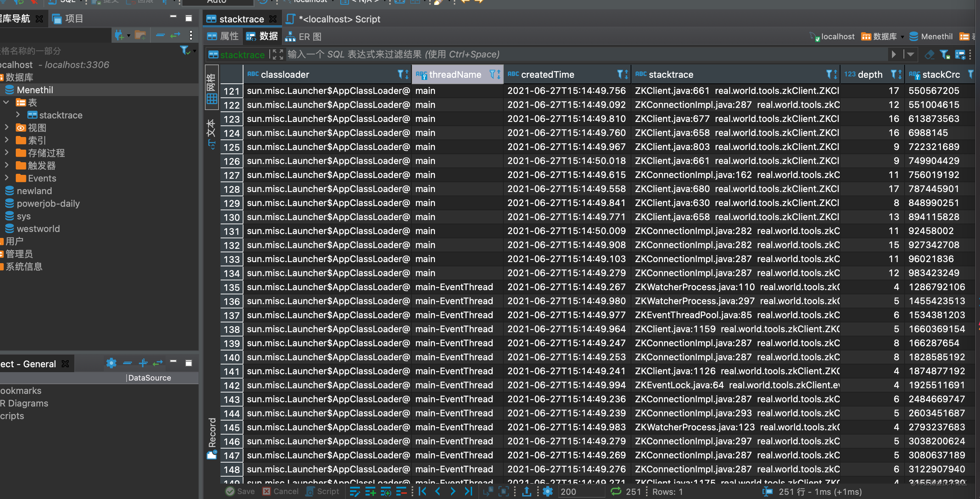The width and height of the screenshot is (980, 499).
Task: Switch to the 项目 projects tab
Action: coord(68,19)
